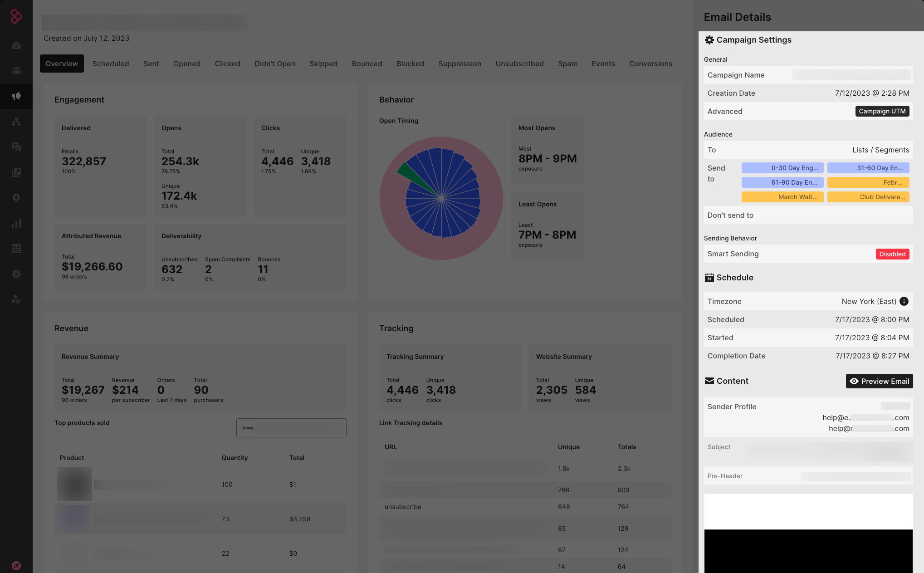Open the Shopify top products dropdown
924x573 pixels.
tap(291, 428)
